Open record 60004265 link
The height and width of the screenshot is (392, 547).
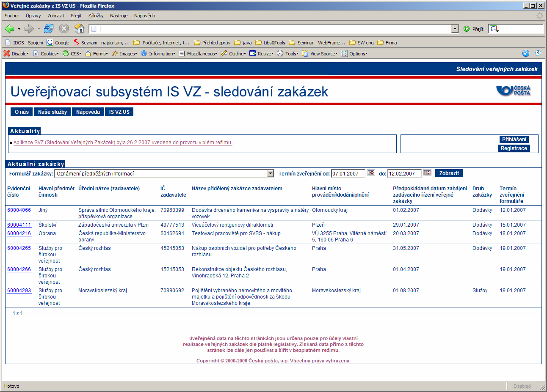19,248
